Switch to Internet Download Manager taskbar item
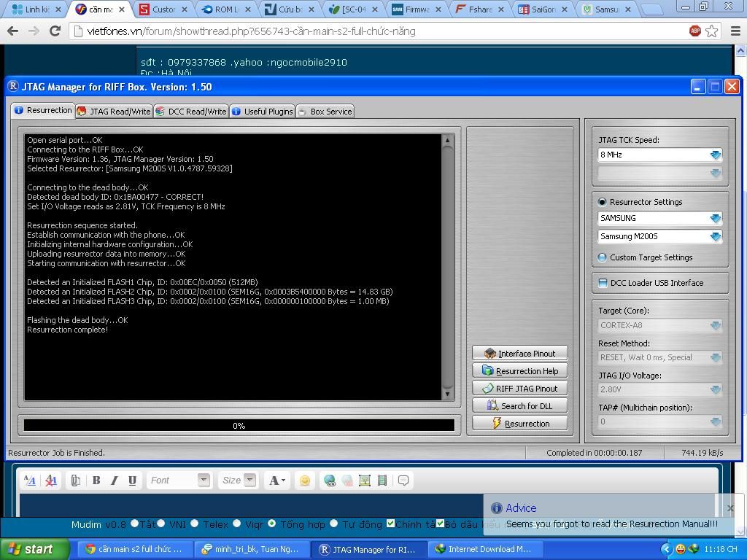747x560 pixels. (x=484, y=549)
